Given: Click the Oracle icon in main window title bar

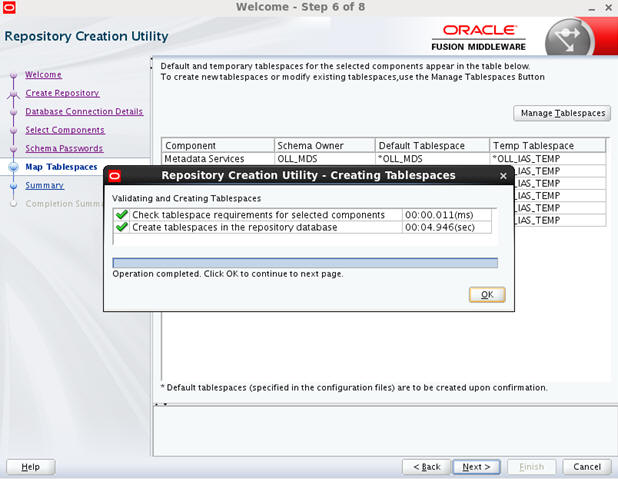Looking at the screenshot, I should tap(9, 7).
